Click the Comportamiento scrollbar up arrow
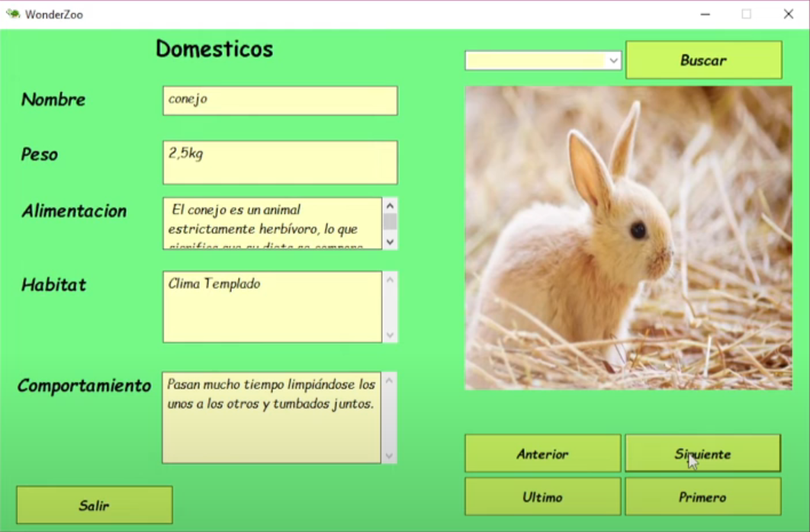The width and height of the screenshot is (810, 532). 389,381
